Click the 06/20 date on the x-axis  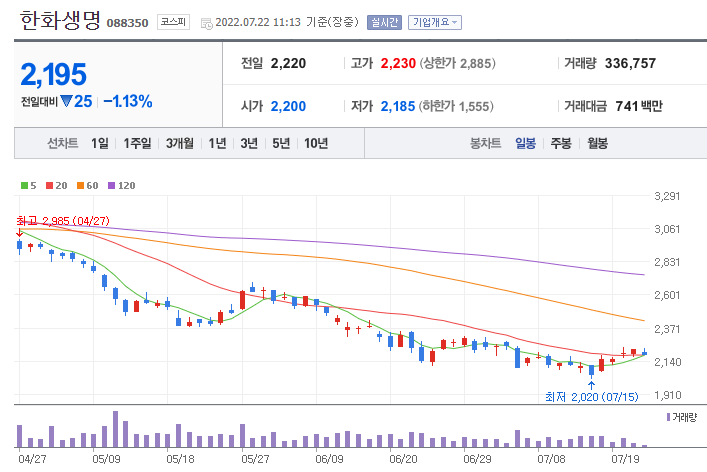click(x=403, y=459)
